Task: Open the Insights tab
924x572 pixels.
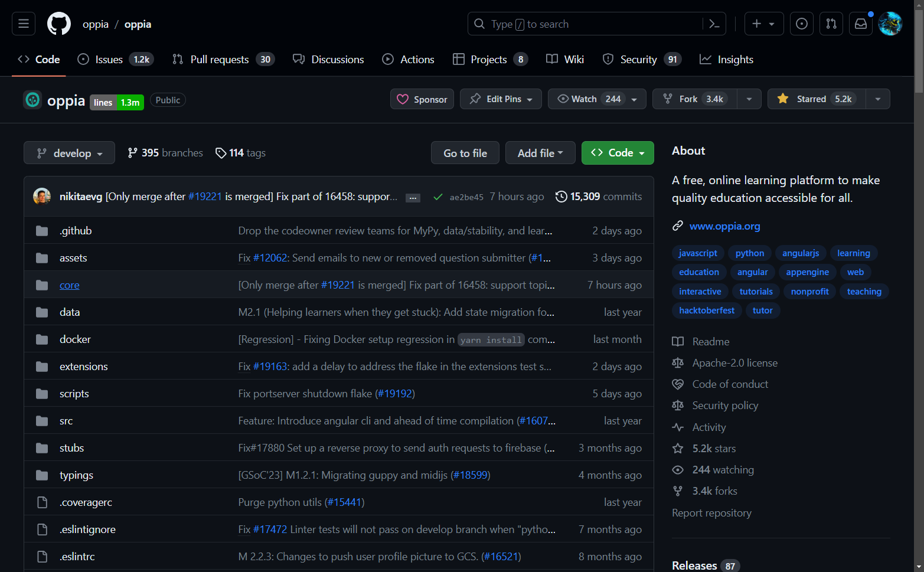Action: coord(726,59)
